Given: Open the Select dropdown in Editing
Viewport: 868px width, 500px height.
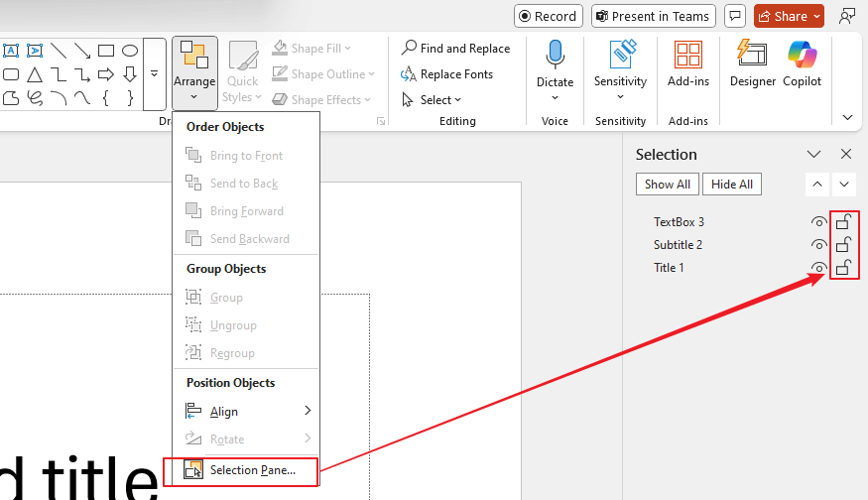Looking at the screenshot, I should [432, 99].
